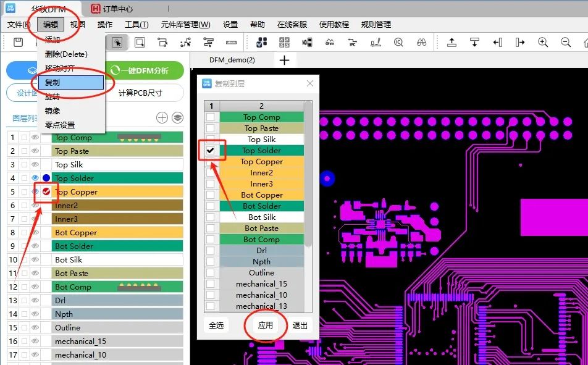Click the 应用 apply button

coord(266,325)
